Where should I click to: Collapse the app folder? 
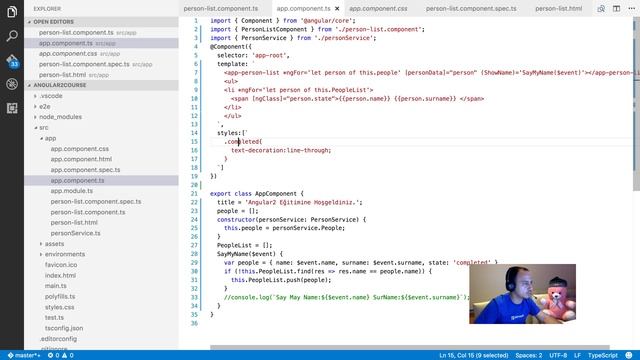coord(50,138)
